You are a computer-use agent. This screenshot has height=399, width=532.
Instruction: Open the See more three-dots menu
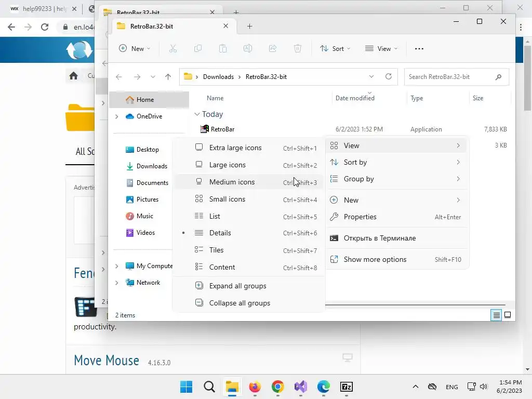point(419,48)
